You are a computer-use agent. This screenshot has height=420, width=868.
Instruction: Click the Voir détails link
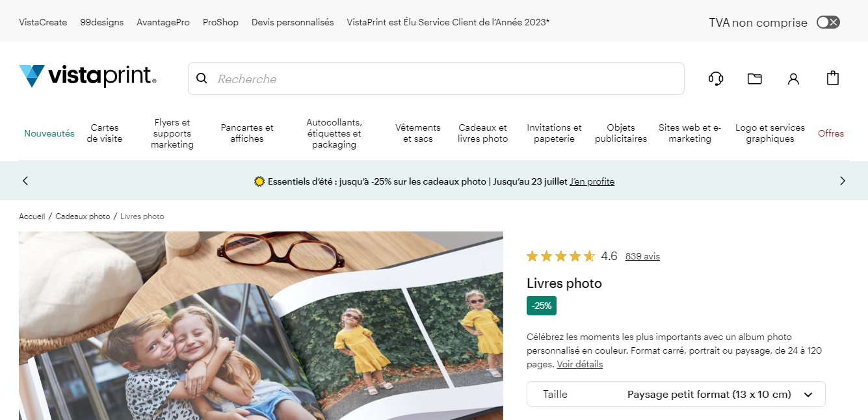pos(579,364)
